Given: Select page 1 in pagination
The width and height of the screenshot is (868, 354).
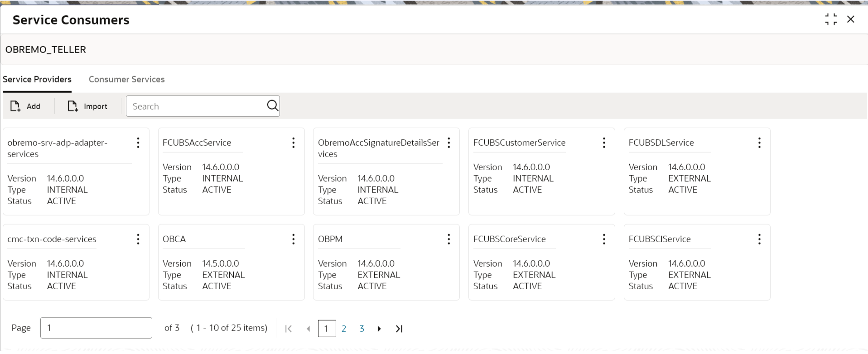Looking at the screenshot, I should tap(327, 329).
